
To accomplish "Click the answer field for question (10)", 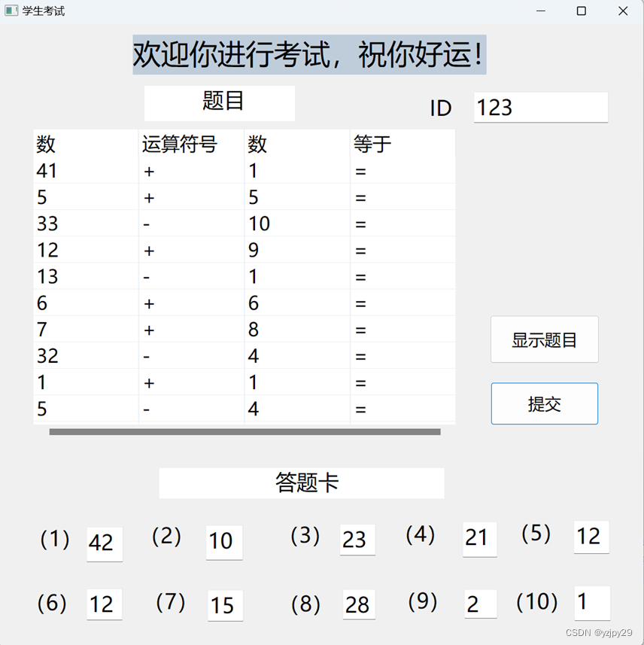I will [x=592, y=602].
